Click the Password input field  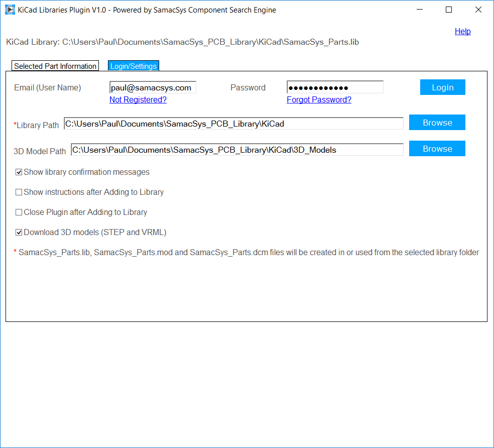pos(335,87)
